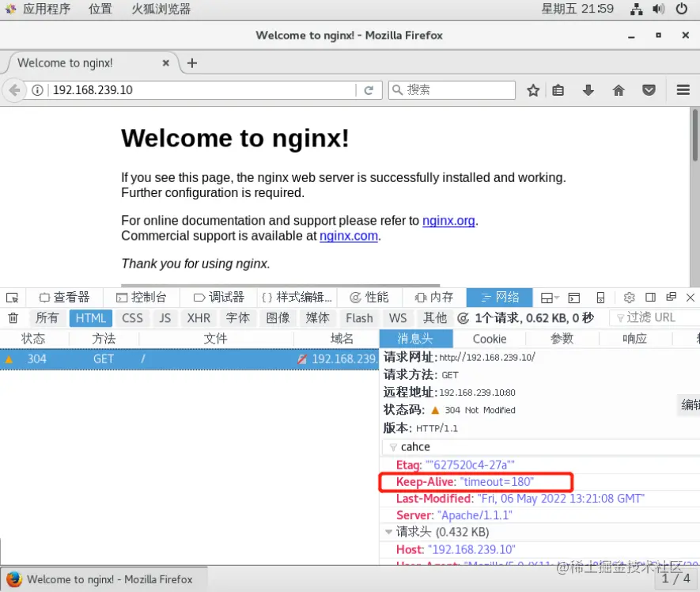
Task: Select the 网络 network tab
Action: pos(500,298)
